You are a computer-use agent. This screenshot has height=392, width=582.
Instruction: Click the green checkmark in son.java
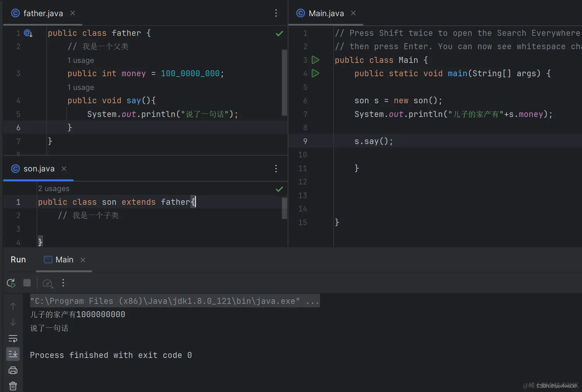(279, 189)
